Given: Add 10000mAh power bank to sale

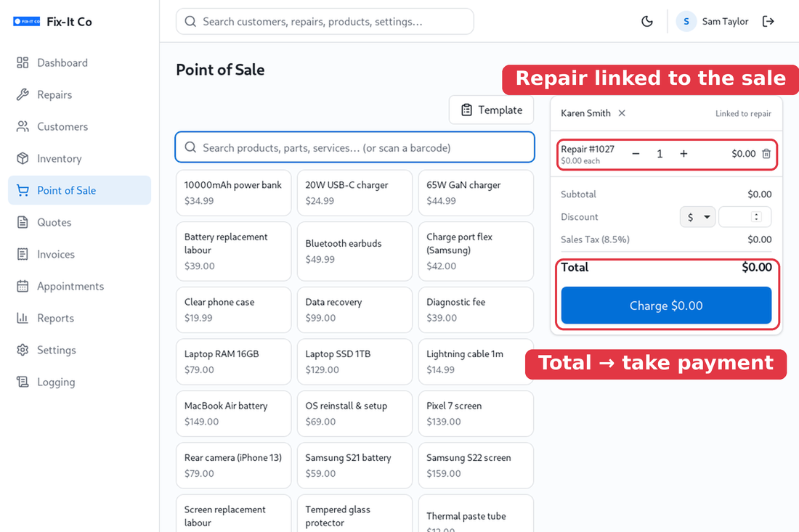Looking at the screenshot, I should [233, 193].
